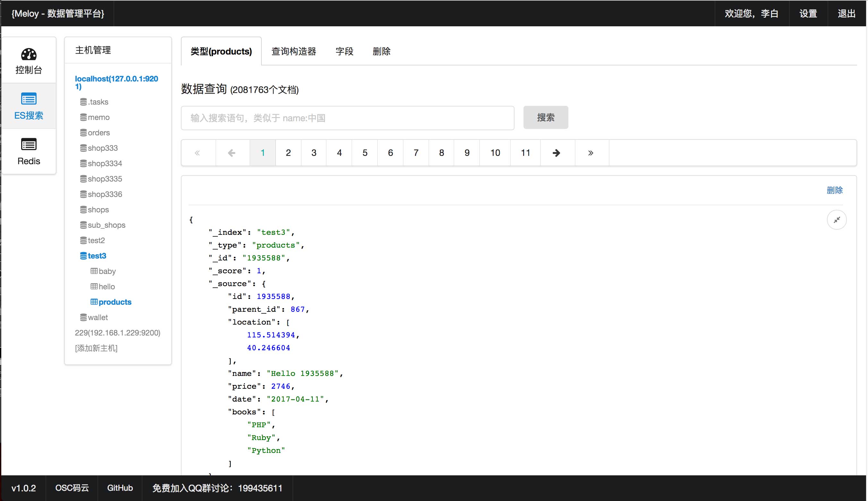
Task: Open 设置 in top bar
Action: [808, 13]
